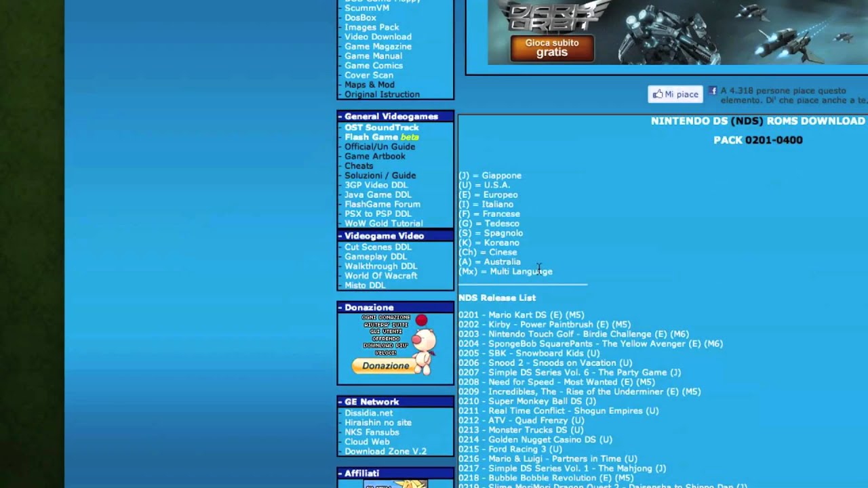Go to Images Pack section
Screen dimensions: 868x488
pos(372,27)
